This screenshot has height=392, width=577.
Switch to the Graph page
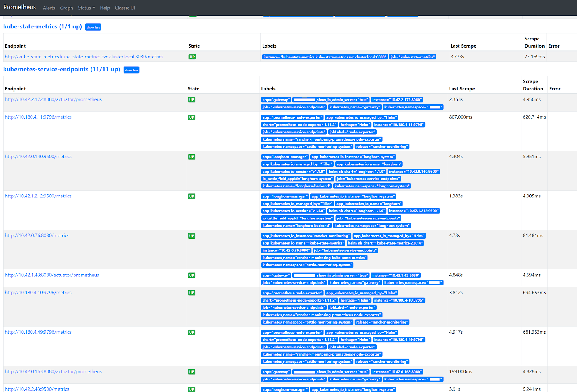(66, 8)
